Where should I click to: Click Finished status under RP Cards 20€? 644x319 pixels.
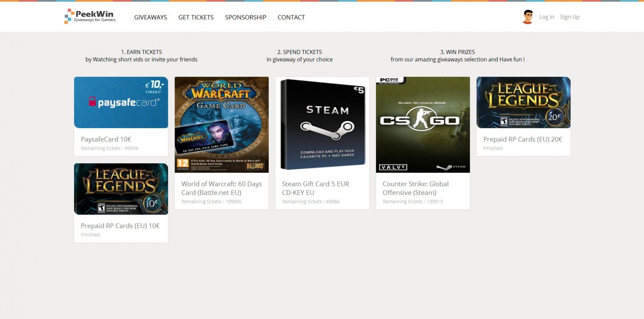(x=493, y=148)
